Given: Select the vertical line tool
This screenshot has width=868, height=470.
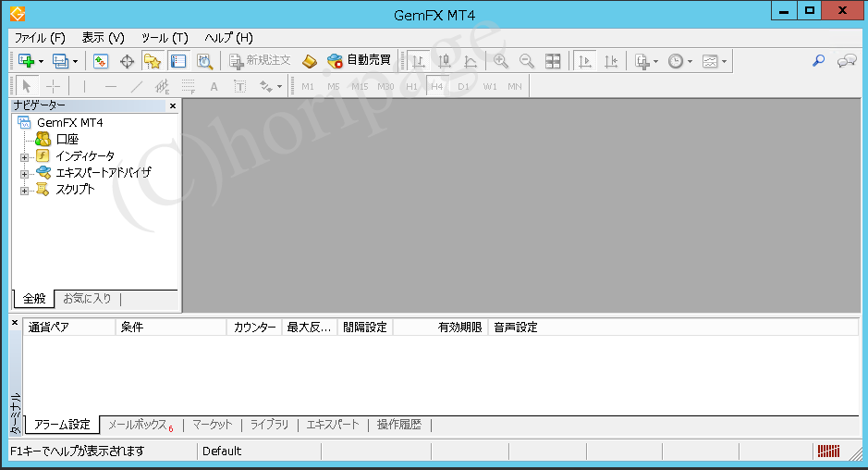Looking at the screenshot, I should click(84, 86).
